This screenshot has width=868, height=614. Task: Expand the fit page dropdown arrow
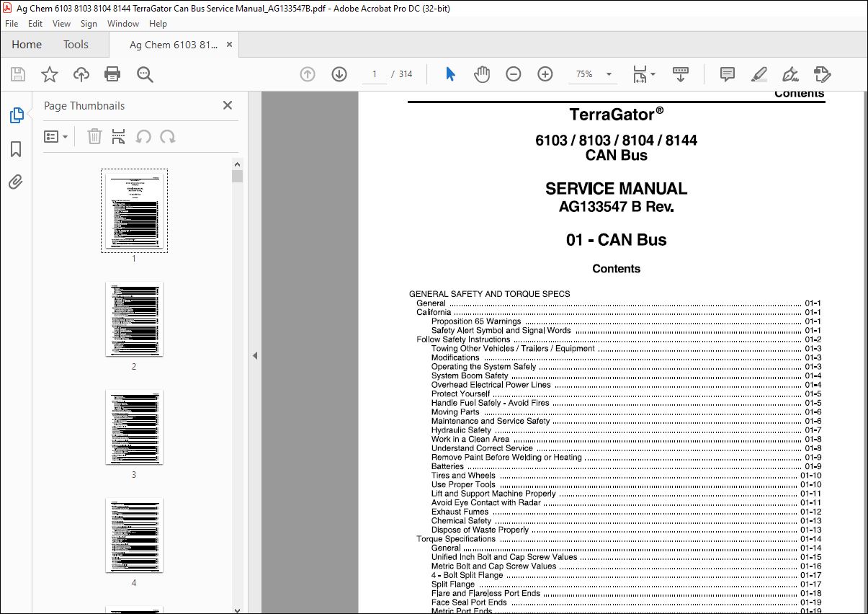click(653, 74)
